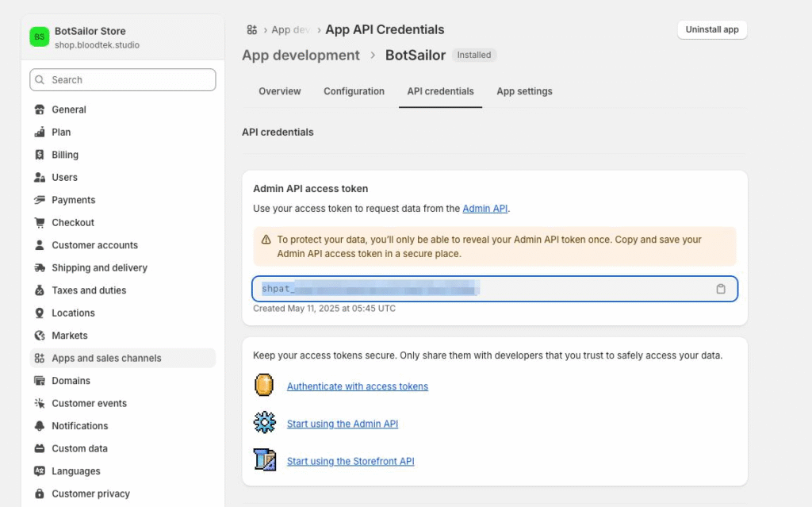Click the Taxes and duties label
The height and width of the screenshot is (507, 812).
coord(89,290)
